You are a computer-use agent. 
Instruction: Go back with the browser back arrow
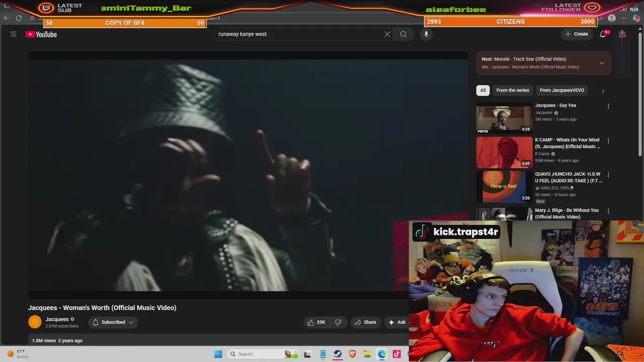click(7, 18)
